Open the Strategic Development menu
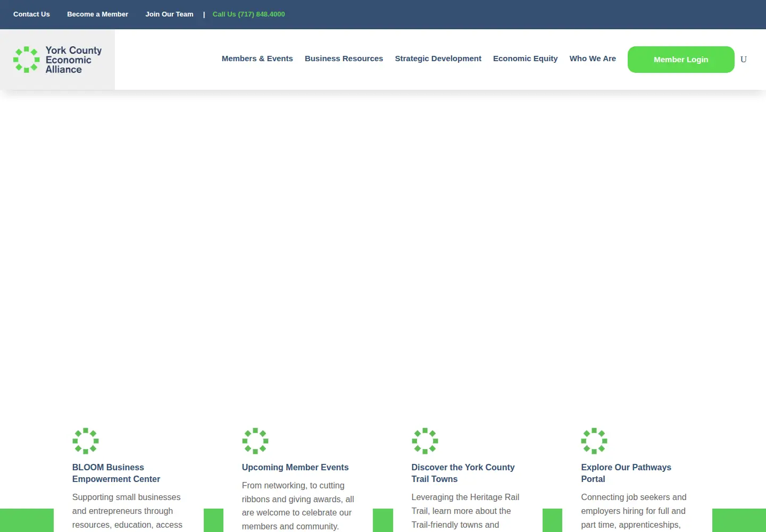This screenshot has width=766, height=532. [438, 59]
